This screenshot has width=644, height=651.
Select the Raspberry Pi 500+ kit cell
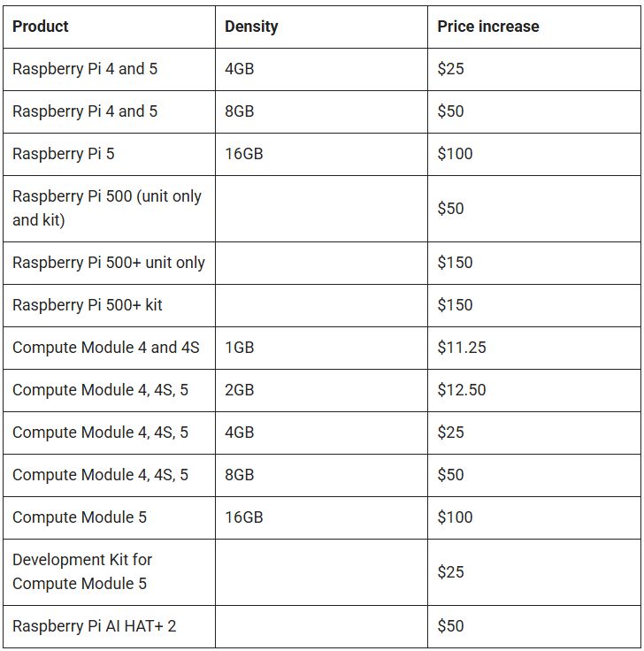click(88, 305)
